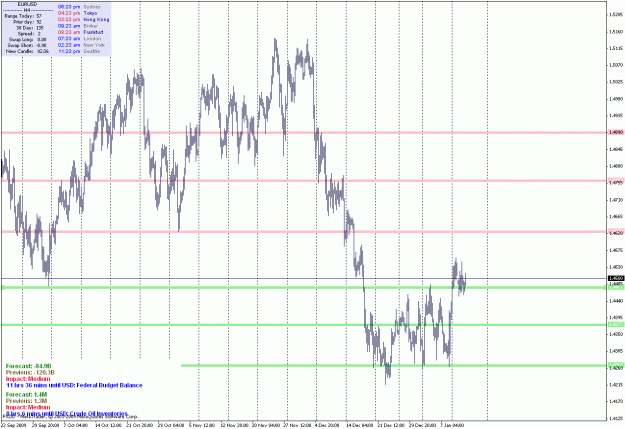Select the 'Range Today: 57' row

pos(23,16)
